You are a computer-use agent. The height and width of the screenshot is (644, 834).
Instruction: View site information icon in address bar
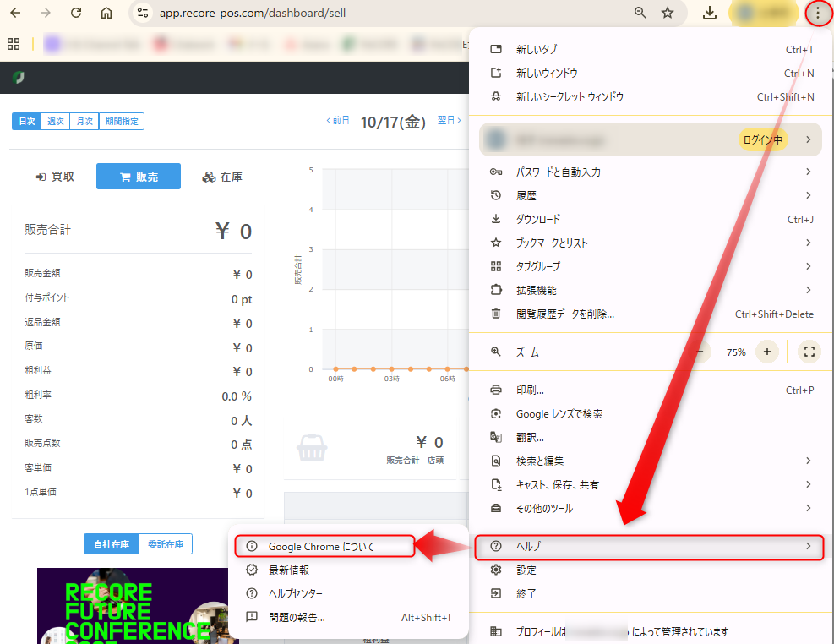143,13
